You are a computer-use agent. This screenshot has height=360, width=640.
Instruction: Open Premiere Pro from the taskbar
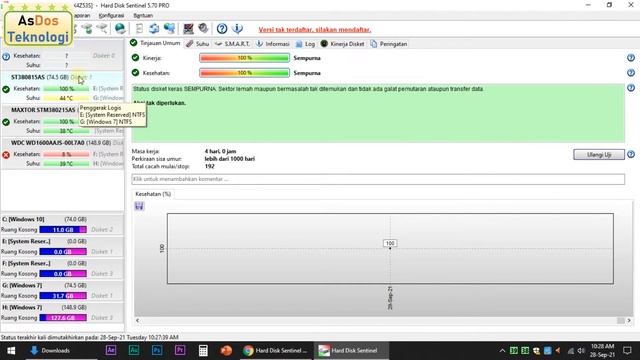[180, 350]
